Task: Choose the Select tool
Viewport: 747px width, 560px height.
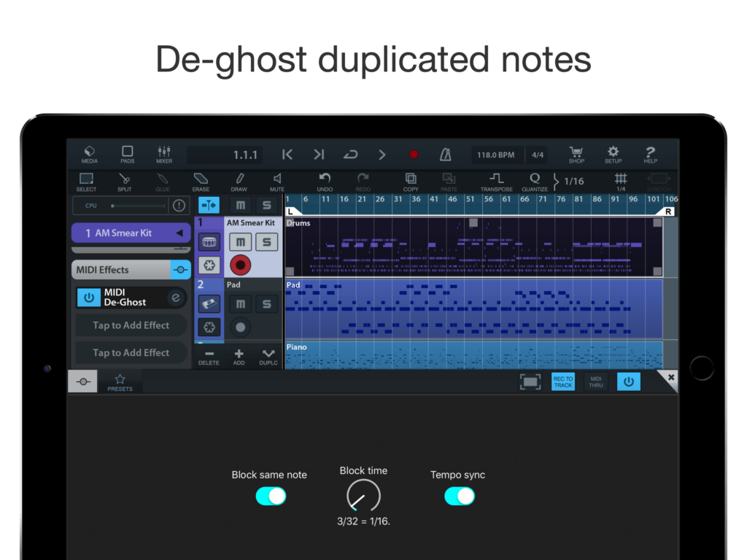Action: [86, 182]
